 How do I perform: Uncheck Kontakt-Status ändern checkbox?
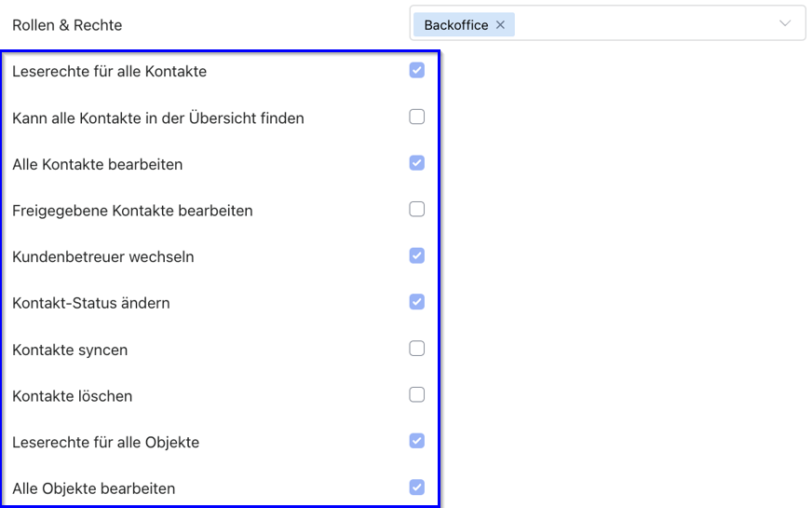click(417, 302)
